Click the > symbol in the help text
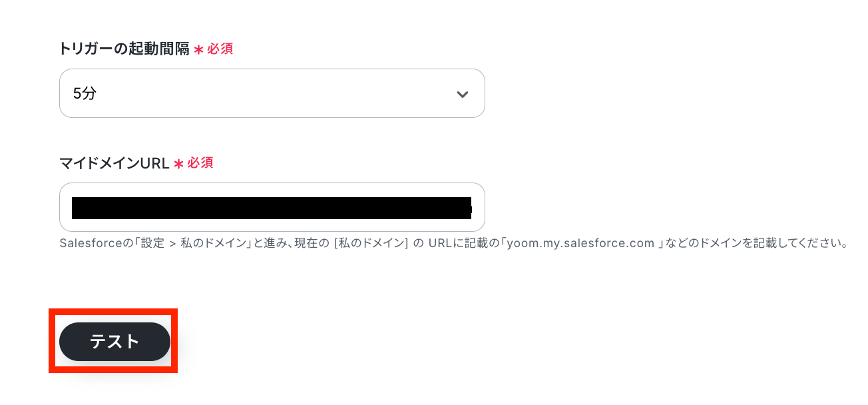 click(172, 243)
